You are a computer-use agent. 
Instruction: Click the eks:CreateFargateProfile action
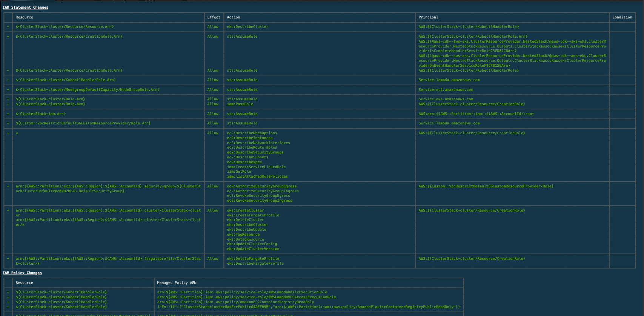(x=253, y=215)
